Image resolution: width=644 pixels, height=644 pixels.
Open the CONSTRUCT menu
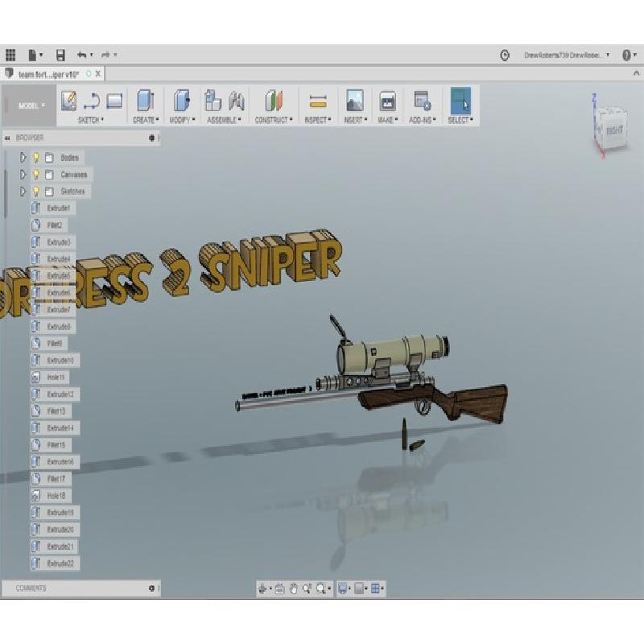pos(274,120)
